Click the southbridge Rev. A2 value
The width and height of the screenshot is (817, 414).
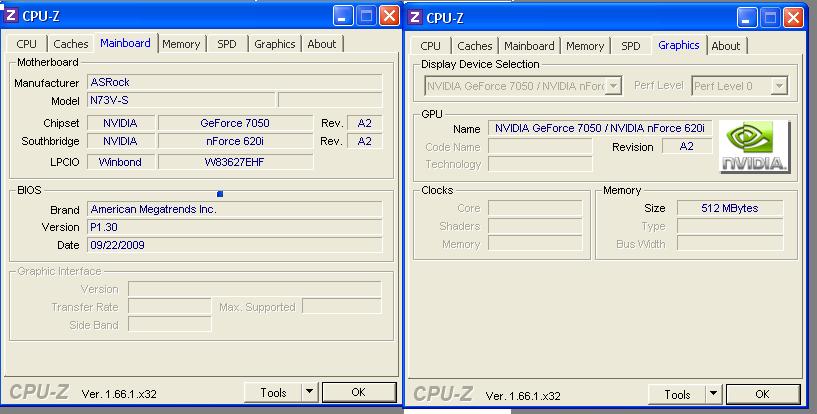[x=364, y=141]
